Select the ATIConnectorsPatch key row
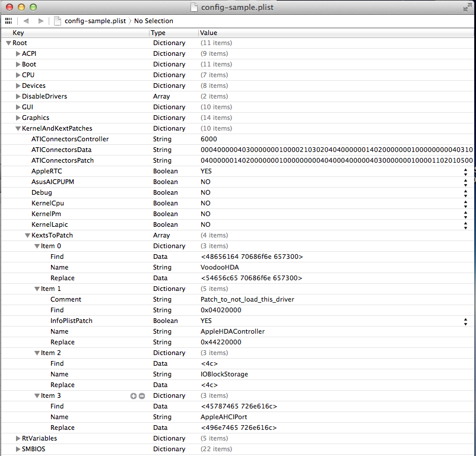 pos(62,160)
